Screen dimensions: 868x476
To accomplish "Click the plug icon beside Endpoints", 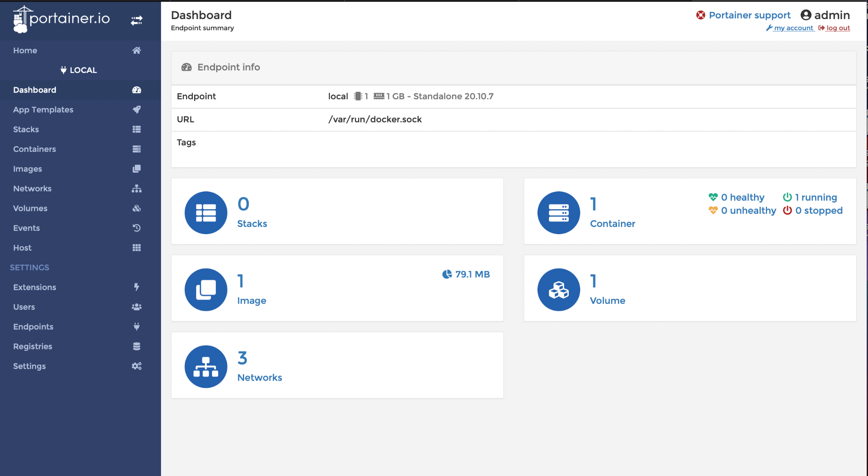I will point(136,327).
